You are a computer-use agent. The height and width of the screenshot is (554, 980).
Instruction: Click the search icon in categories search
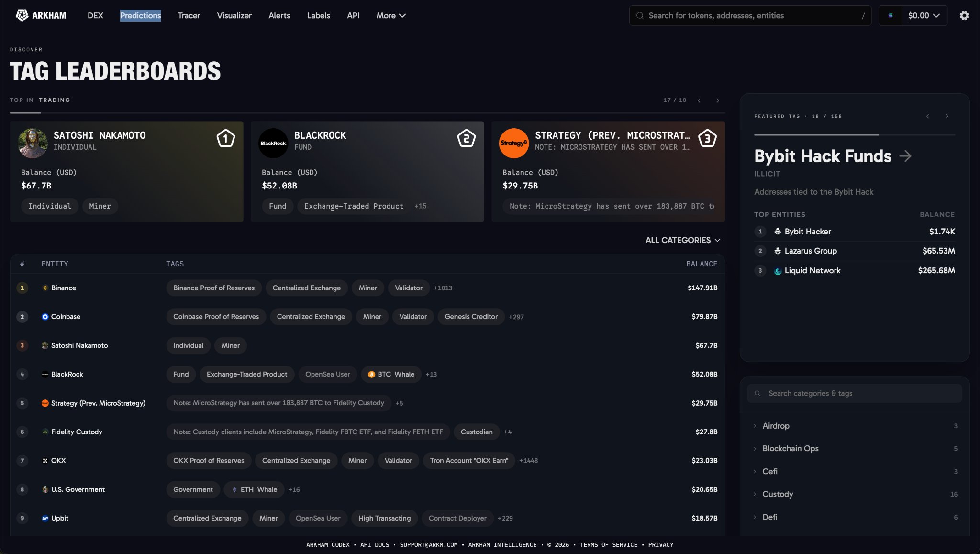pos(757,393)
